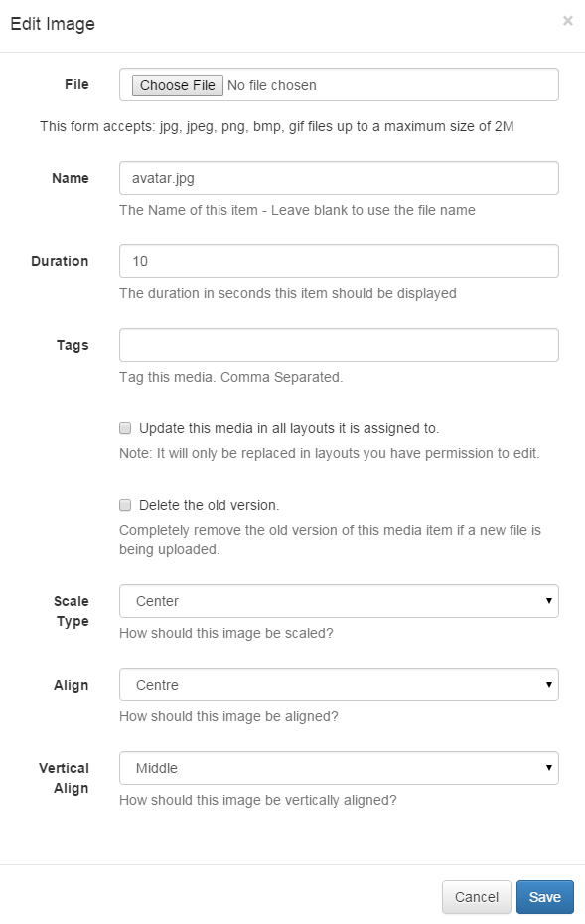Open the Vertical Align dropdown
585x924 pixels.
tap(338, 768)
